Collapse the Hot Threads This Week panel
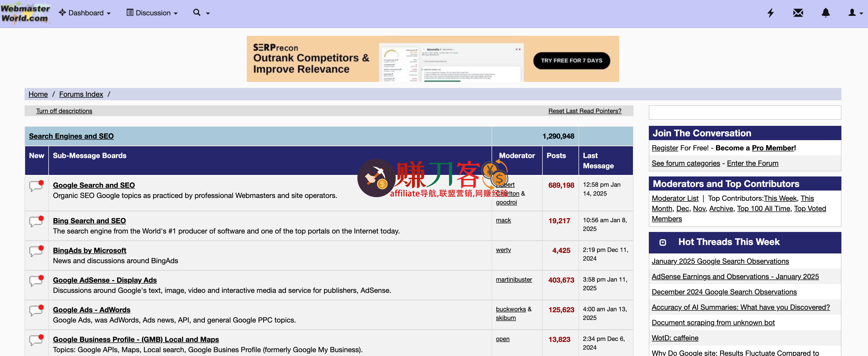Screen dimensions: 868x356 (662, 242)
